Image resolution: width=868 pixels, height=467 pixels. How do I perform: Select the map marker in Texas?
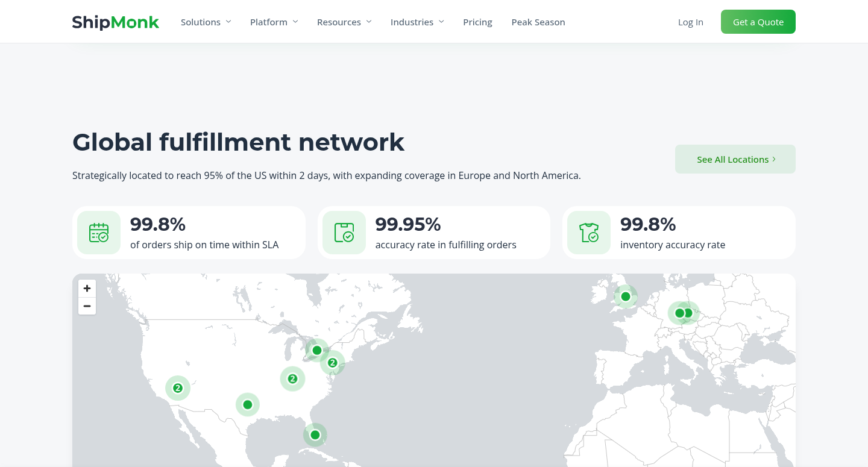click(247, 404)
